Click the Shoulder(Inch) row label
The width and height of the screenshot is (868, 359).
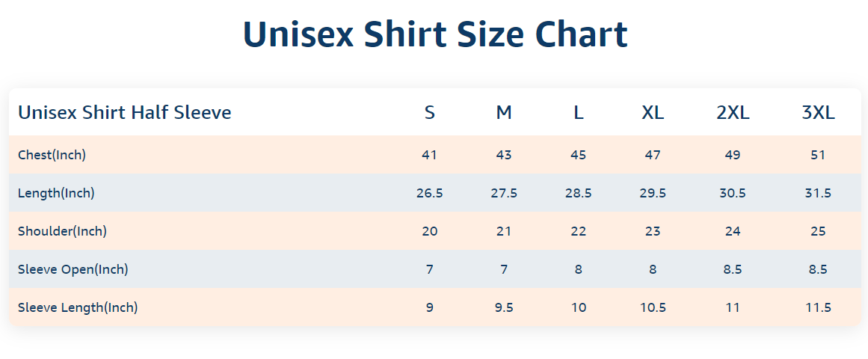[62, 231]
